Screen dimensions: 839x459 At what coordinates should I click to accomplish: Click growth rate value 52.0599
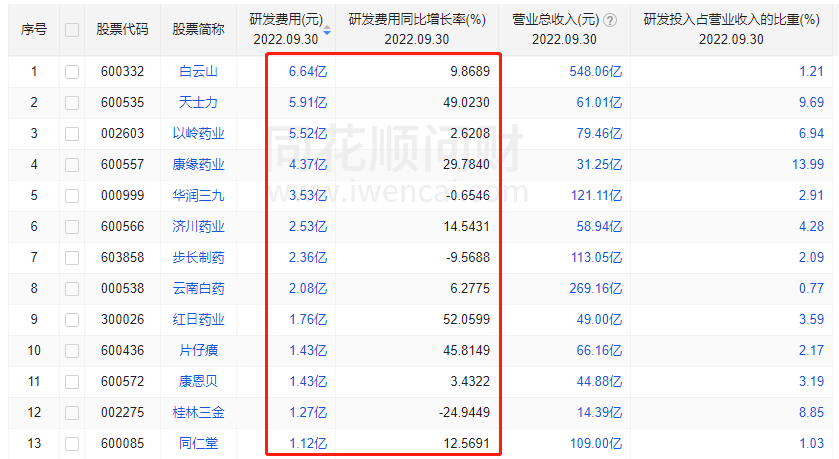coord(466,320)
